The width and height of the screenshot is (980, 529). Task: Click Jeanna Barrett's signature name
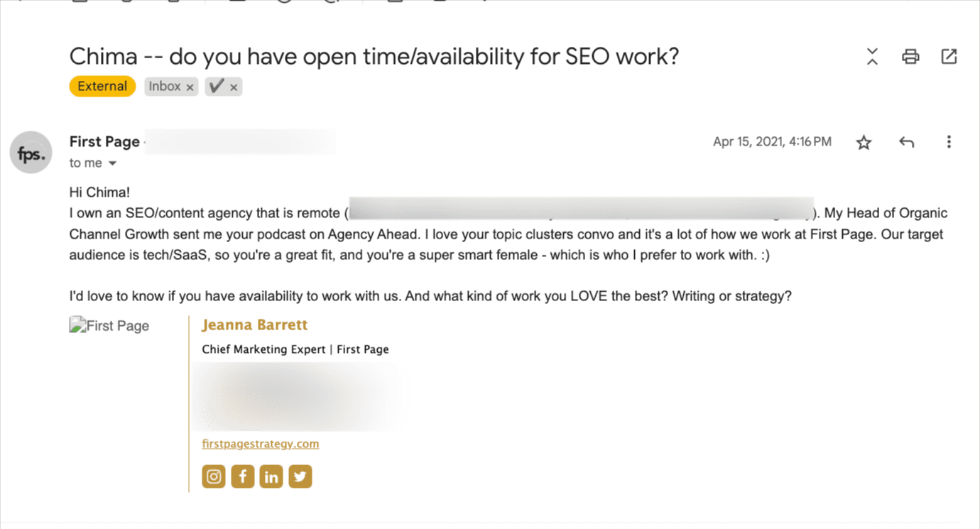pos(254,325)
